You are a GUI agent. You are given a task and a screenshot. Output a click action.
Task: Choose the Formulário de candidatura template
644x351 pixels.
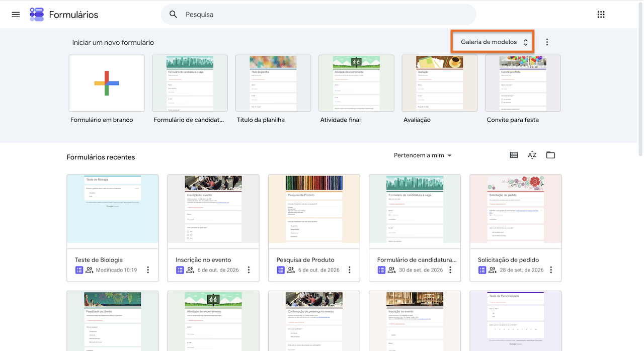(190, 83)
